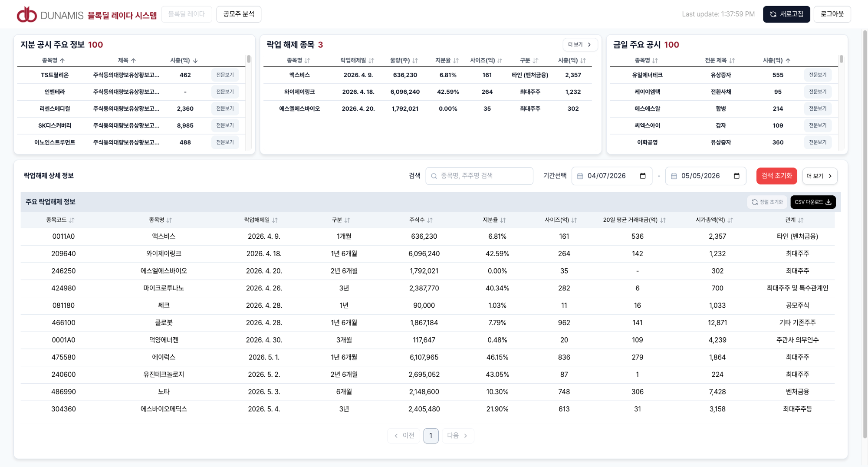868x467 pixels.
Task: Sort 락업 해제 종목 panel by 시총(억)
Action: [583, 60]
